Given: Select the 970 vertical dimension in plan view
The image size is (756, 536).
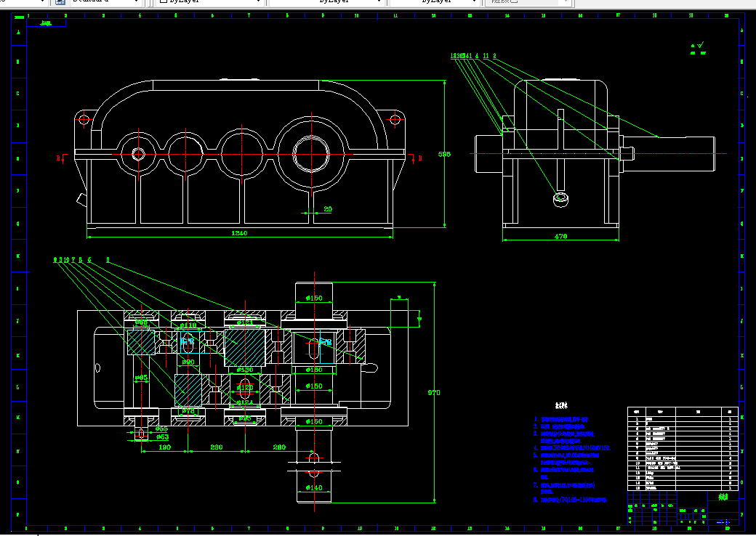Looking at the screenshot, I should tap(434, 392).
